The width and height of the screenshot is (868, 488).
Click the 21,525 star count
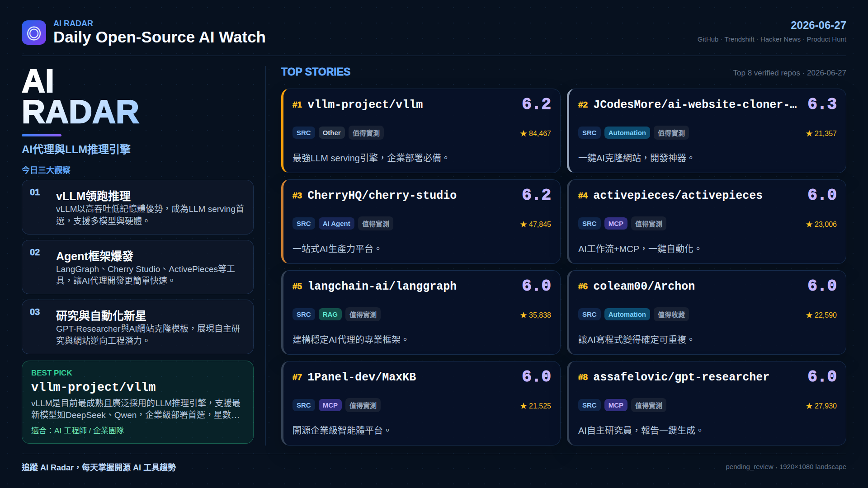[536, 406]
